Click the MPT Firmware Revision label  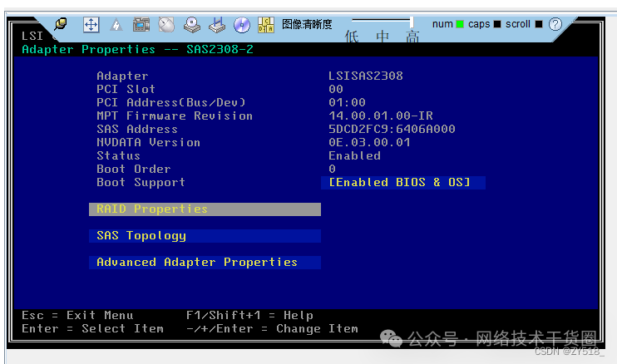tap(175, 116)
